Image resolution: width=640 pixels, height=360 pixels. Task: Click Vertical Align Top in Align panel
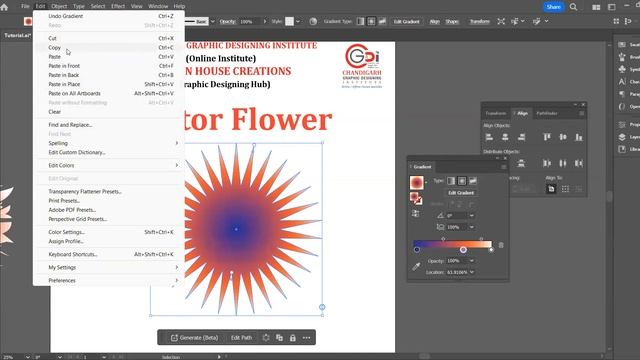[x=547, y=137]
